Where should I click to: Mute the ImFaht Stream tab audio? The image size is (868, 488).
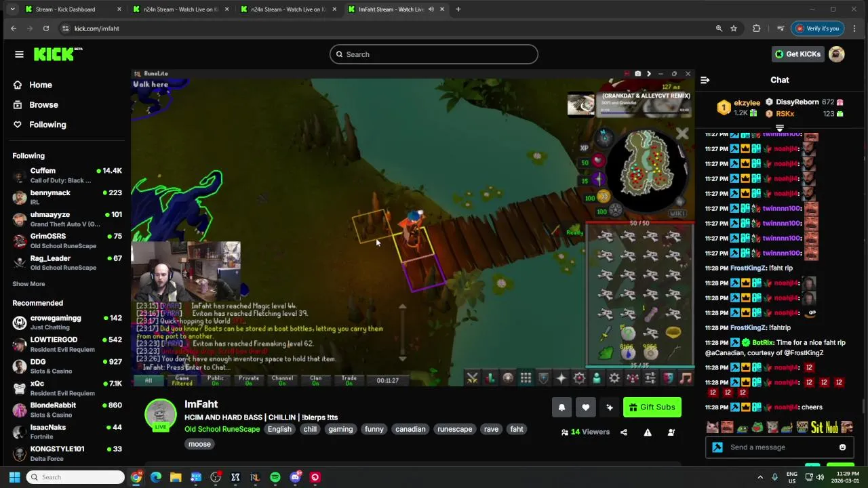coord(431,9)
